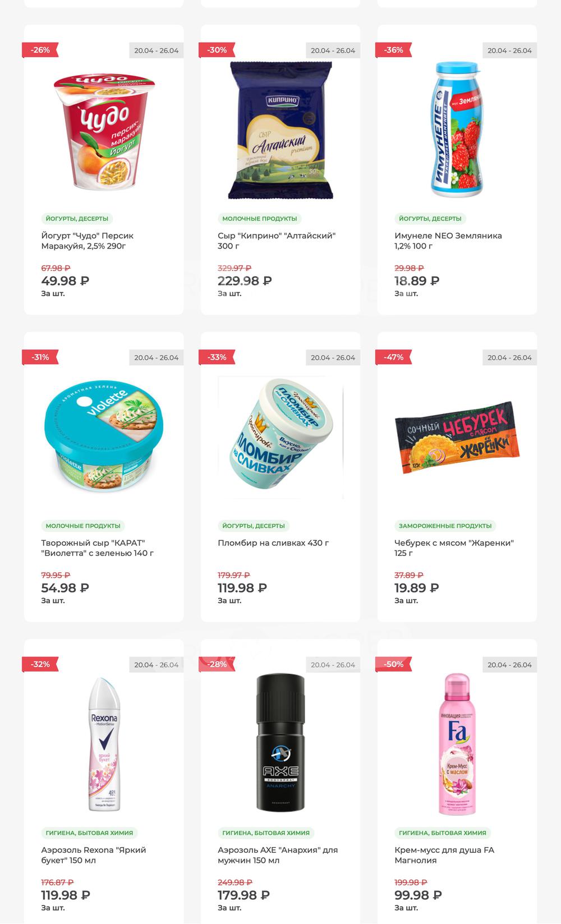Open the Аэрозоль AXE "Анархия" product title

coord(278,855)
